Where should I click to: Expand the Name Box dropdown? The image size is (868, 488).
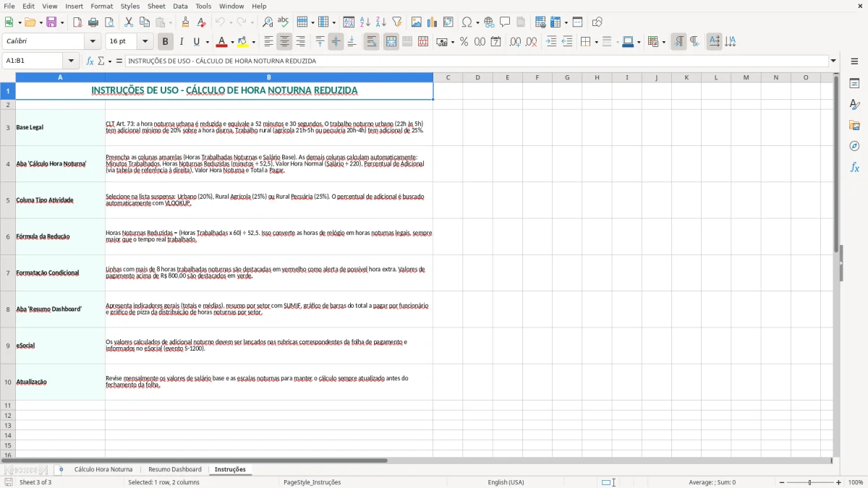coord(71,61)
